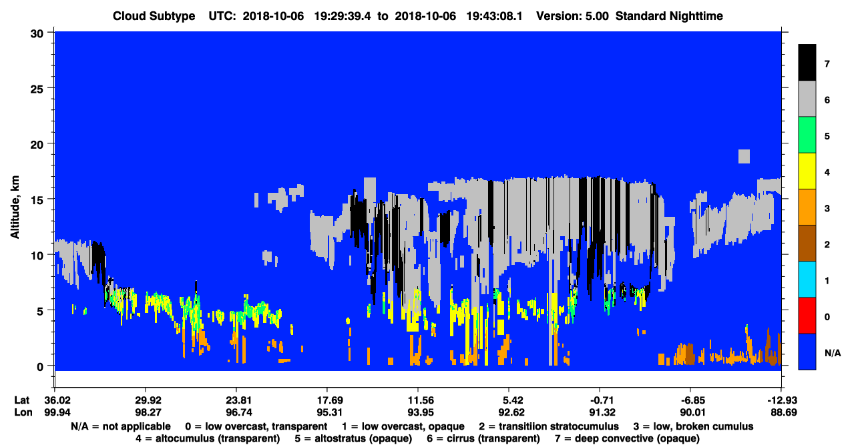Click the 'Lon' row label below the plot
The height and width of the screenshot is (445, 868).
tap(22, 412)
